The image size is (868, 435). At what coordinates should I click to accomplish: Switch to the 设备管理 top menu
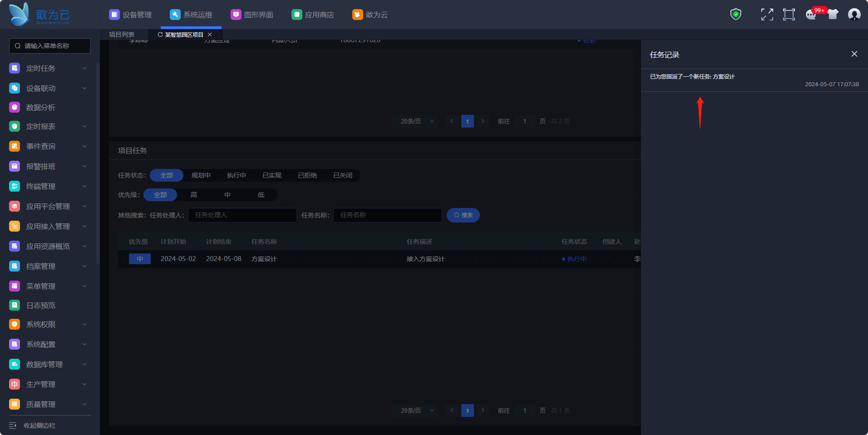click(x=131, y=15)
